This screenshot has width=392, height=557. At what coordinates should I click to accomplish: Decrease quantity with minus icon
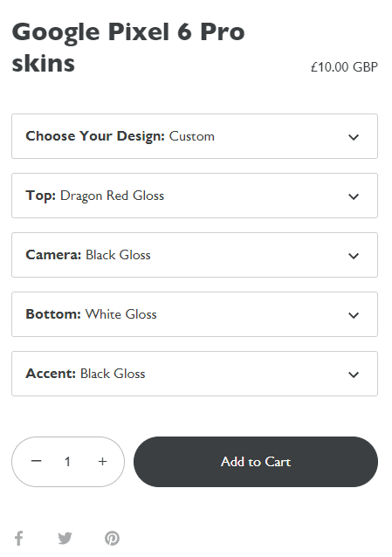coord(37,461)
